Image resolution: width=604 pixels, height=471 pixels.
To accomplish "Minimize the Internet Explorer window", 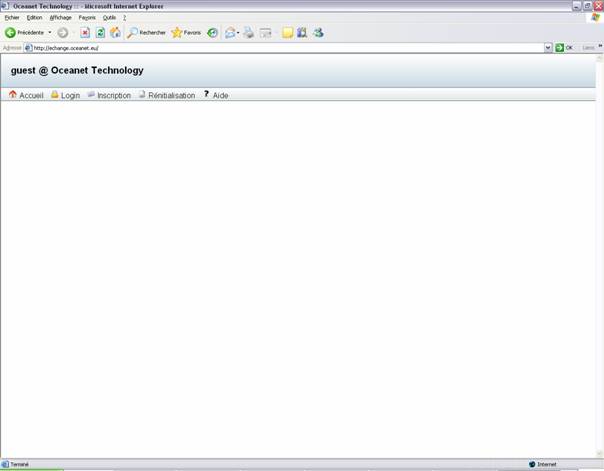I will (x=576, y=6).
